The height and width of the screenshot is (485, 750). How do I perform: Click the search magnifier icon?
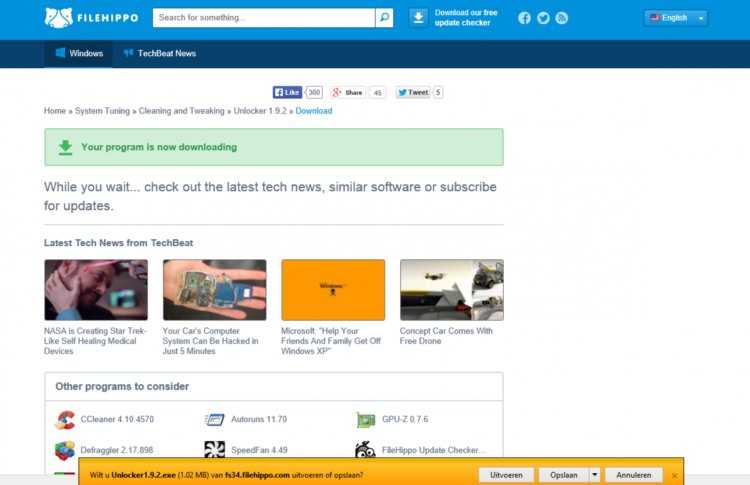384,18
